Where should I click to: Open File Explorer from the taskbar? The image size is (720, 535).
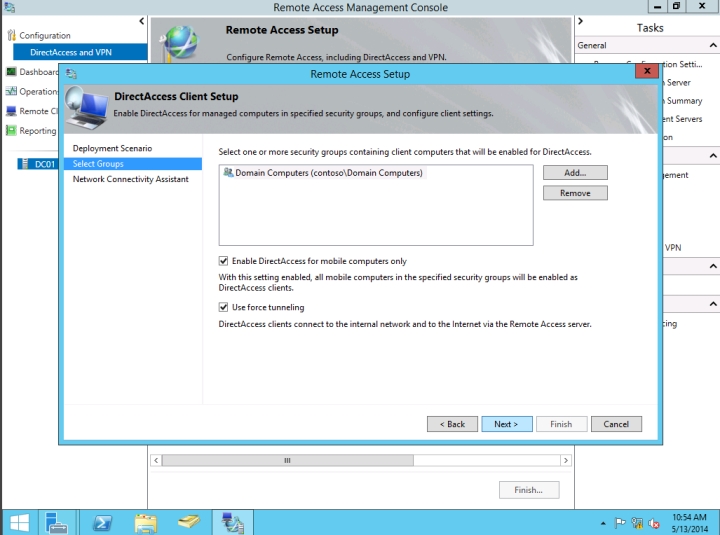pyautogui.click(x=146, y=522)
